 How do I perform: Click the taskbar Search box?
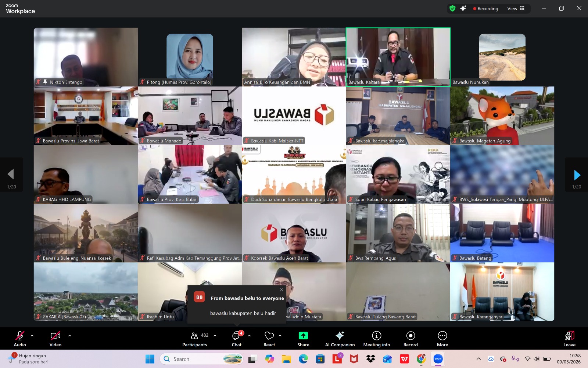point(202,359)
